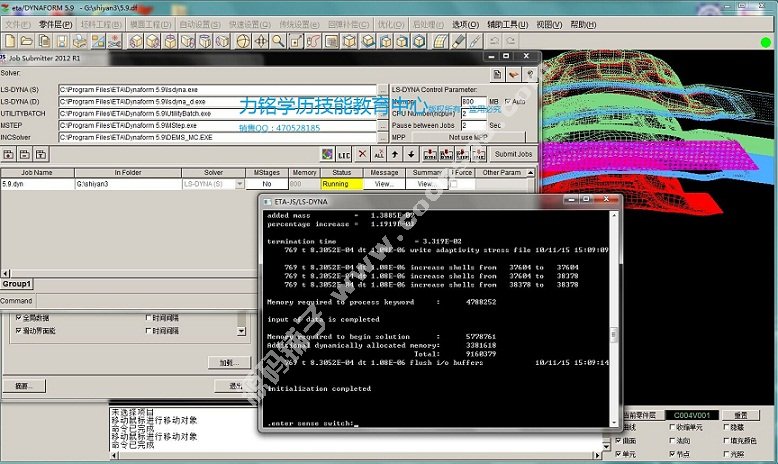The width and height of the screenshot is (778, 464).
Task: Click down arrow of the checkbox list scrollbar
Action: click(x=242, y=331)
